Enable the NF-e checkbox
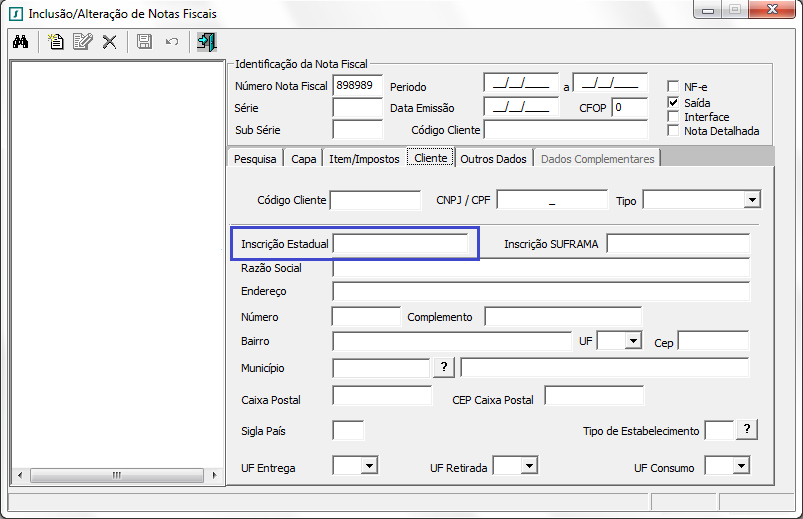Viewport: 803px width, 519px height. pyautogui.click(x=674, y=87)
